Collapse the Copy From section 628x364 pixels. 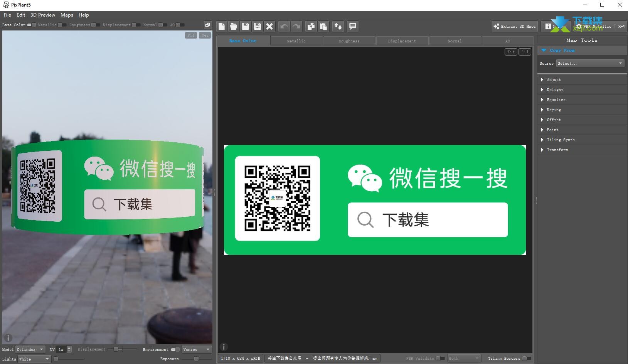(582, 51)
